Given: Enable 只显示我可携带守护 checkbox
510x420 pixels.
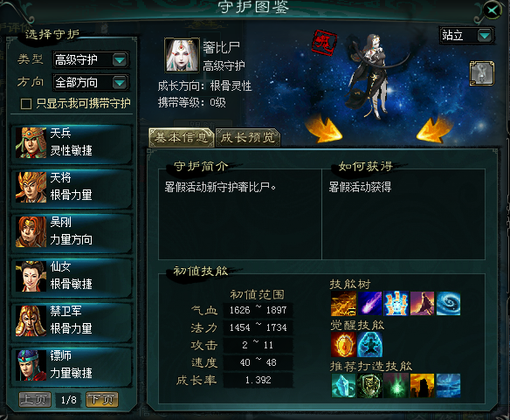Looking at the screenshot, I should (x=26, y=104).
